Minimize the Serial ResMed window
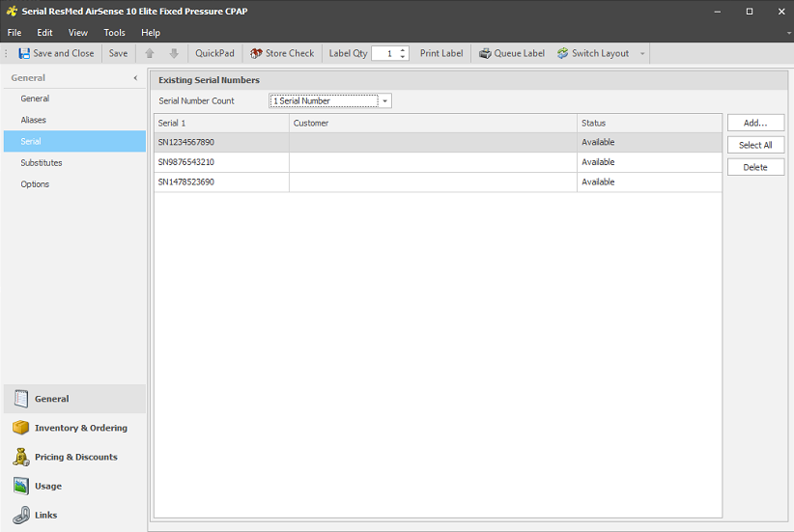Viewport: 794px width, 532px height. [717, 12]
